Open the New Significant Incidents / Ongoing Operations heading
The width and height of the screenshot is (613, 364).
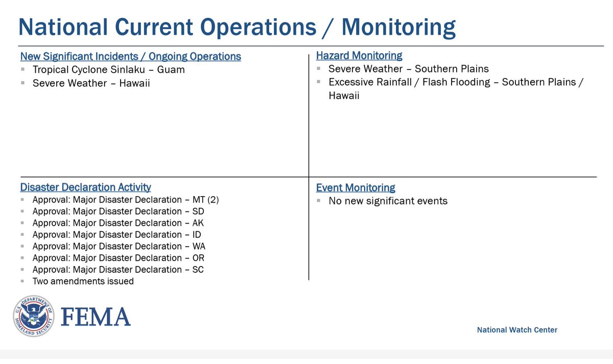click(131, 56)
